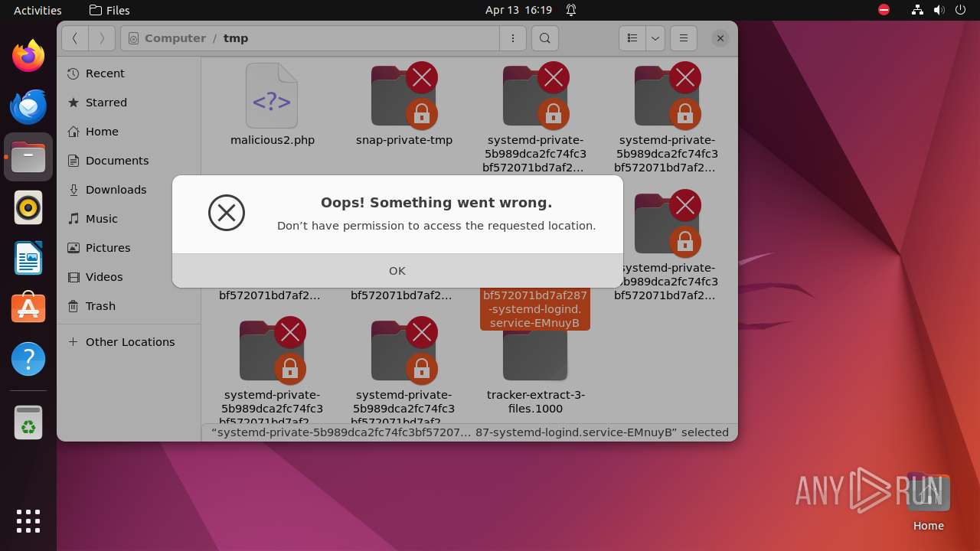980x551 pixels.
Task: Open the clock and calendar panel
Action: (x=518, y=10)
